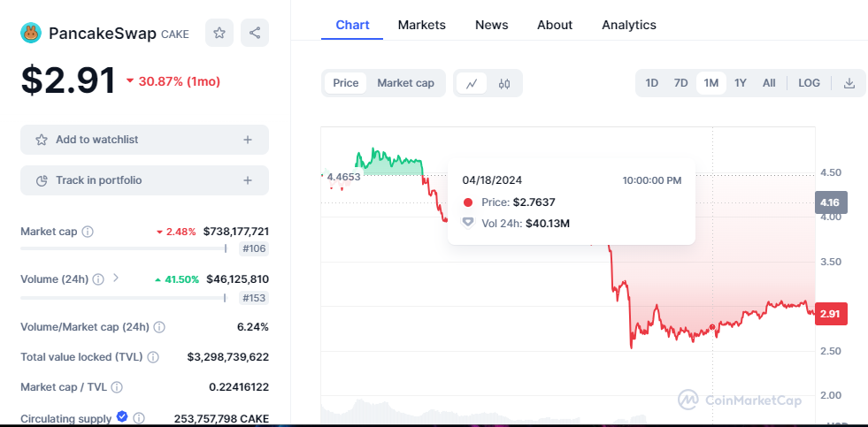Open the News tab
The image size is (868, 427).
coord(492,25)
